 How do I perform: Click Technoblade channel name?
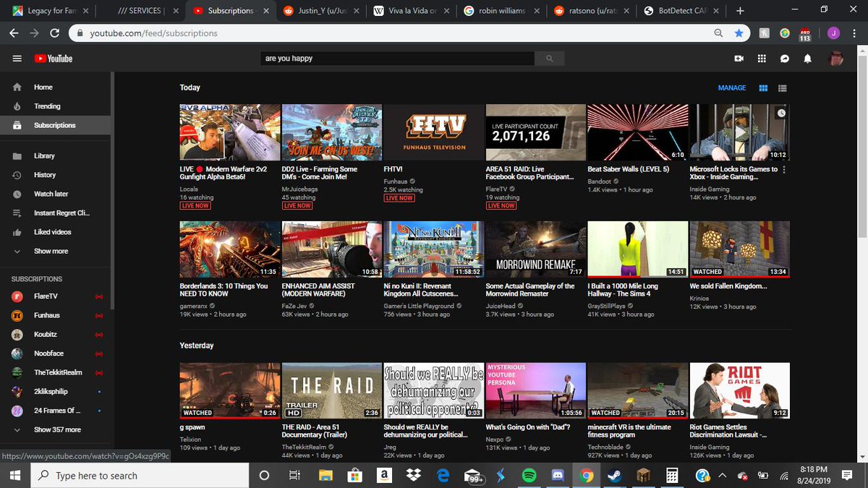[606, 448]
